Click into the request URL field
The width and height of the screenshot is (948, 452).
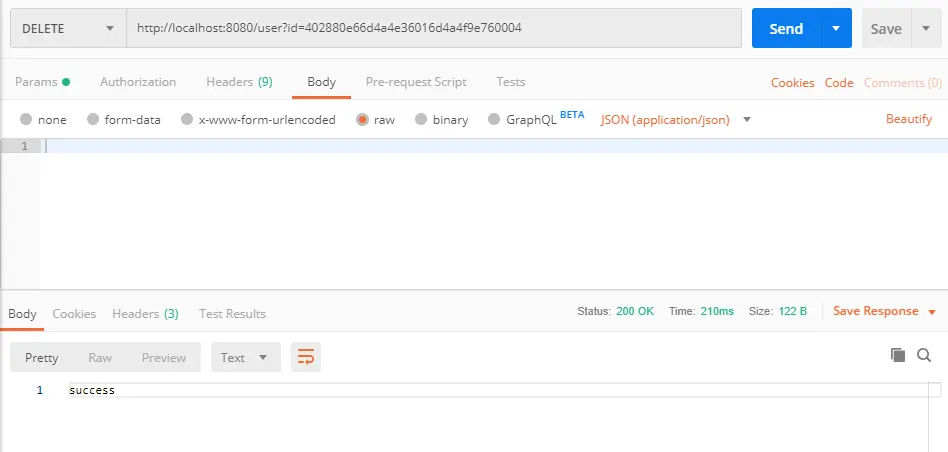(433, 28)
